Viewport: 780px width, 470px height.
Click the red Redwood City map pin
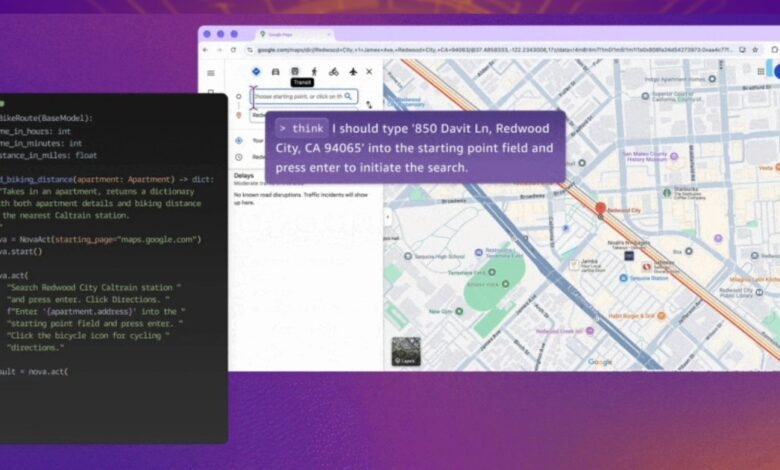[x=600, y=209]
